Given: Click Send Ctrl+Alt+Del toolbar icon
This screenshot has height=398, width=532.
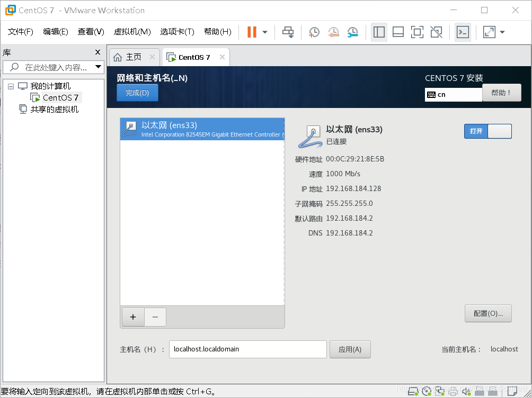Looking at the screenshot, I should pos(288,32).
